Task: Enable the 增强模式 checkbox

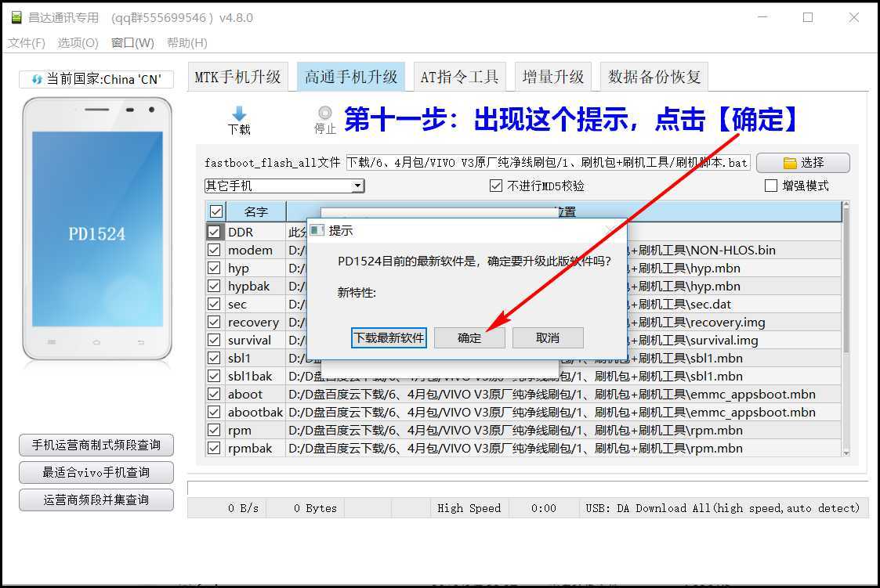Action: coord(770,185)
